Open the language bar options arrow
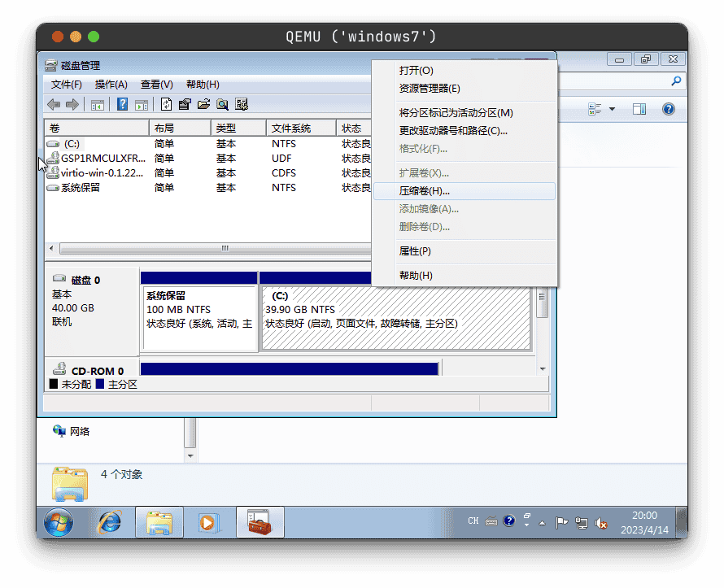Image resolution: width=724 pixels, height=588 pixels. (x=527, y=525)
